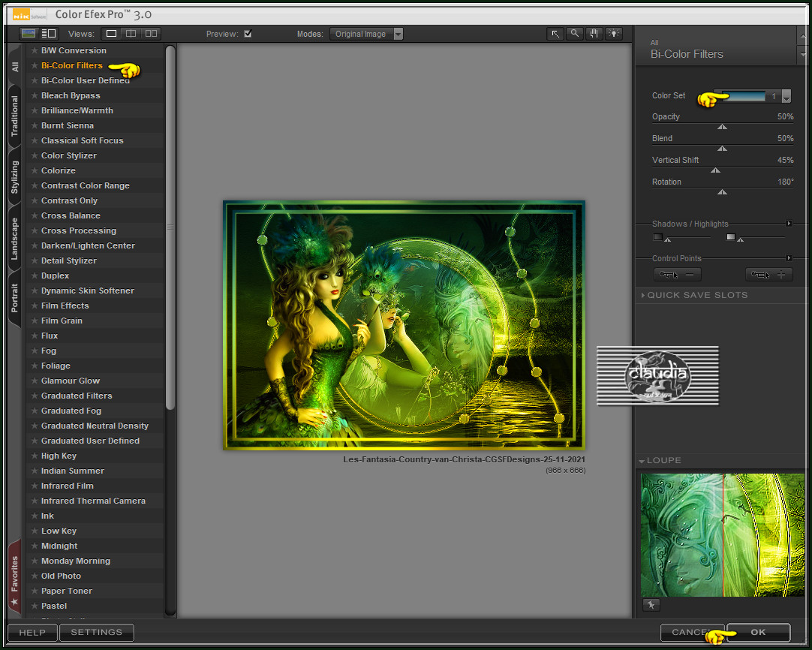
Task: Select the Bi-Color Filters filter
Action: [72, 65]
